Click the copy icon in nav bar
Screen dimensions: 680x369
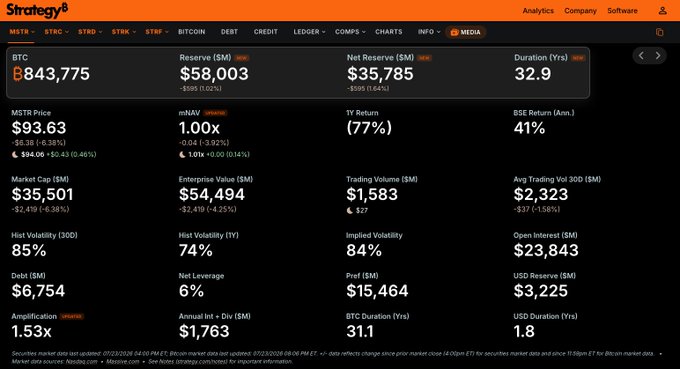660,32
